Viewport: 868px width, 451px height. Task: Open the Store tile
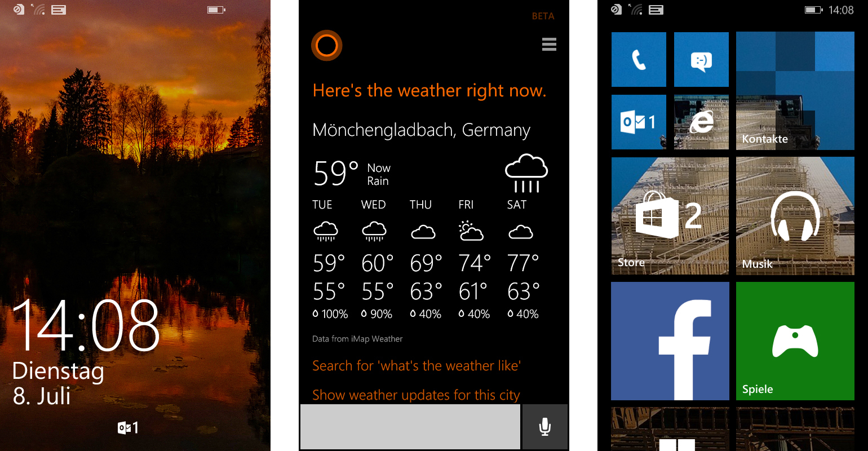670,216
